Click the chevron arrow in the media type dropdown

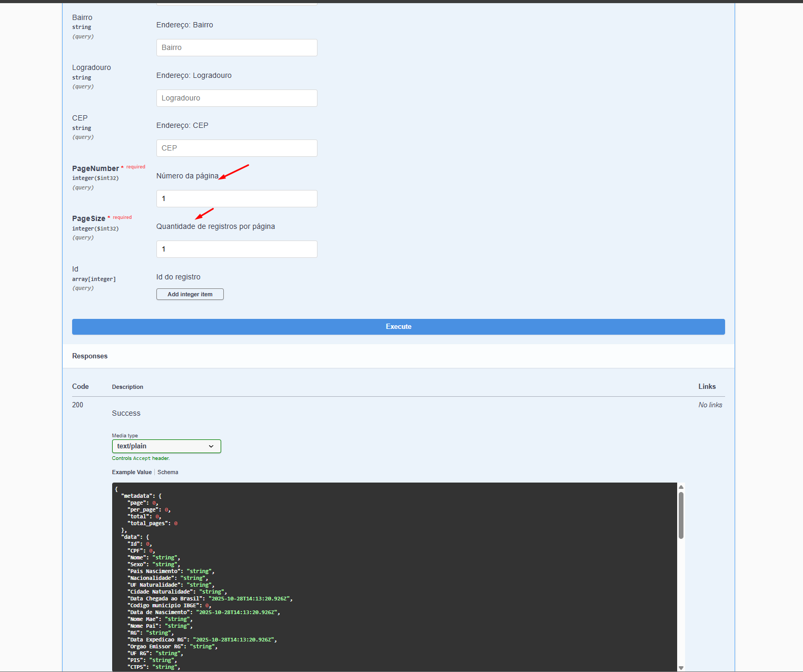click(x=211, y=446)
